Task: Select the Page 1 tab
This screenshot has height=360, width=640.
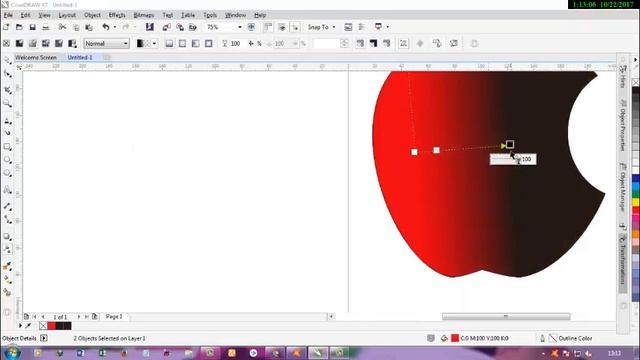Action: [x=114, y=316]
